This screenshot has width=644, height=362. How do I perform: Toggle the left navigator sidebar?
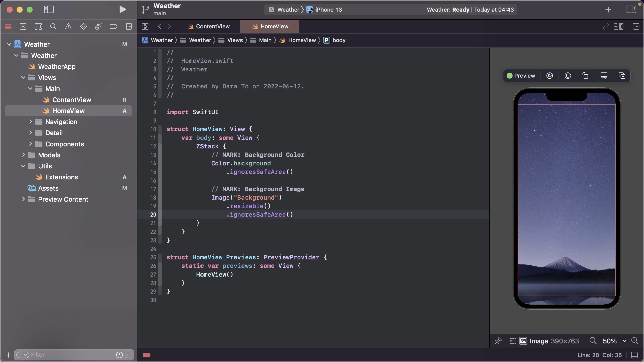pos(49,10)
